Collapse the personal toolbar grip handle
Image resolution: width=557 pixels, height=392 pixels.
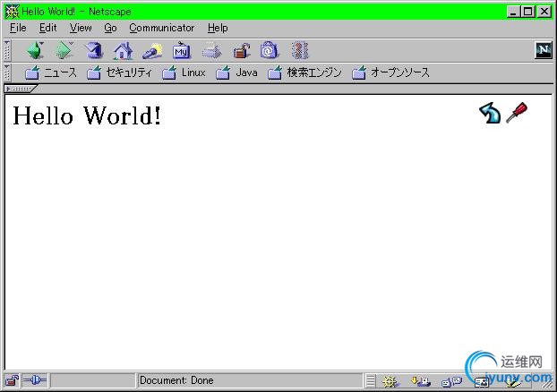(7, 72)
